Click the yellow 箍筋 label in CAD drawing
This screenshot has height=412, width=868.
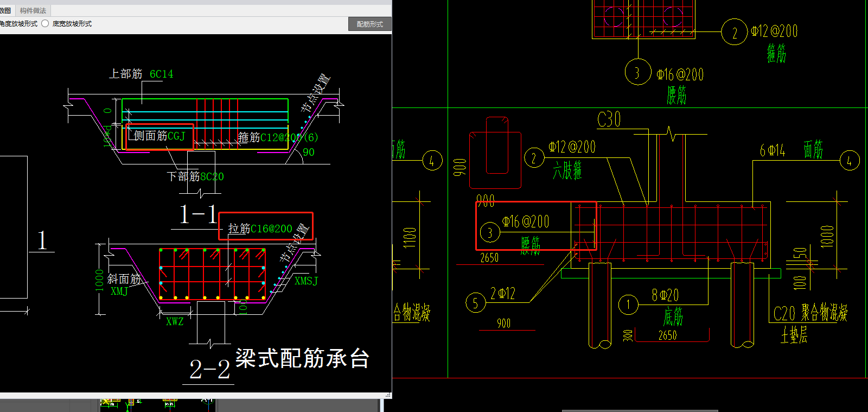coord(776,54)
